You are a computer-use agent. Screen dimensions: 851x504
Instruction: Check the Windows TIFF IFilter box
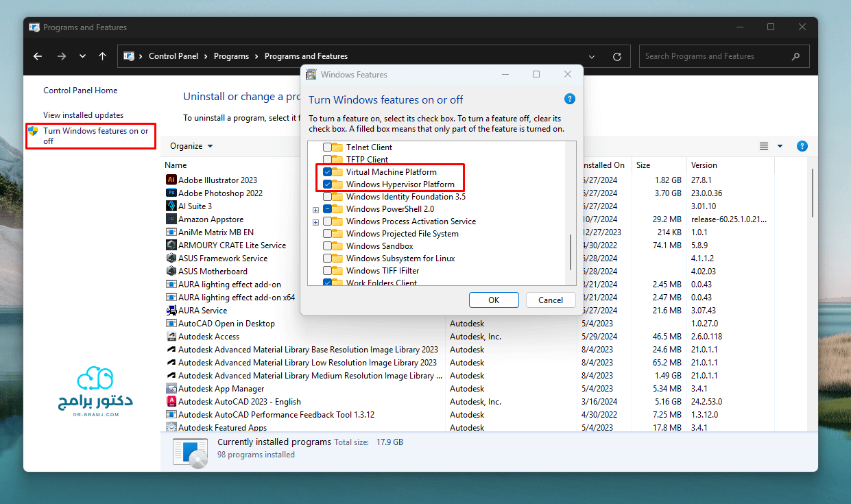coord(327,270)
